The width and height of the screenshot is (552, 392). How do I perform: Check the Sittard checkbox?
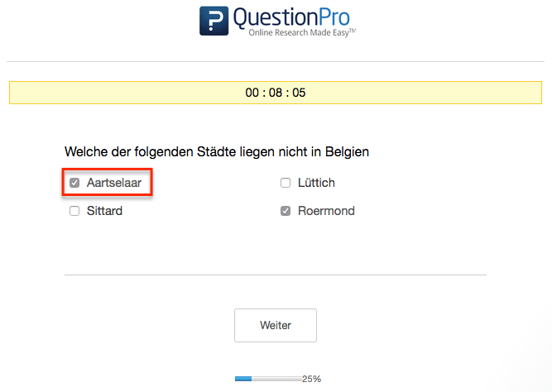tap(74, 211)
